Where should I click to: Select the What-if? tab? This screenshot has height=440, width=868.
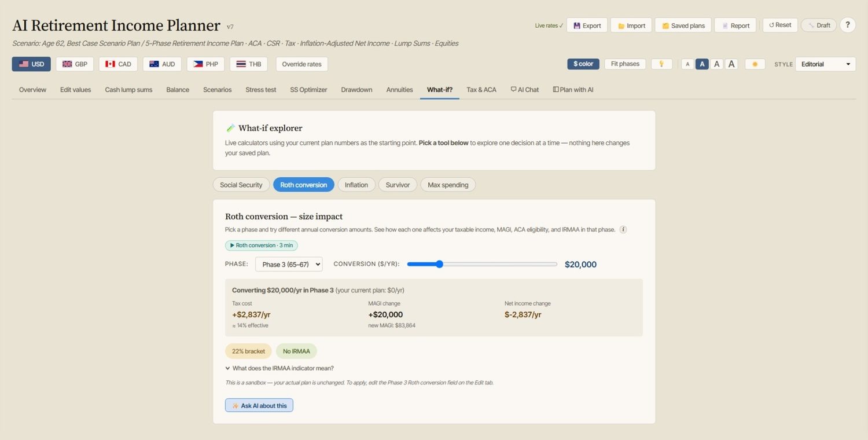point(440,90)
